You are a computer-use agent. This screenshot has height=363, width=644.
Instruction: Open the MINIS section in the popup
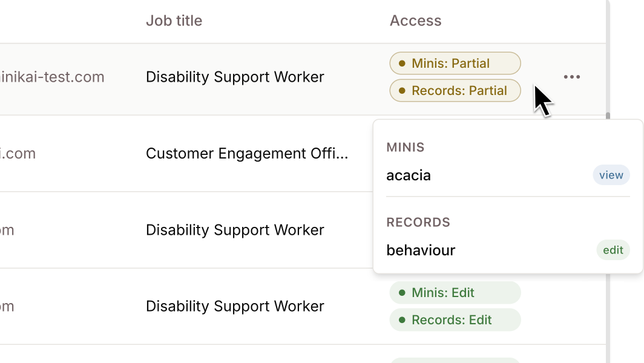(406, 147)
